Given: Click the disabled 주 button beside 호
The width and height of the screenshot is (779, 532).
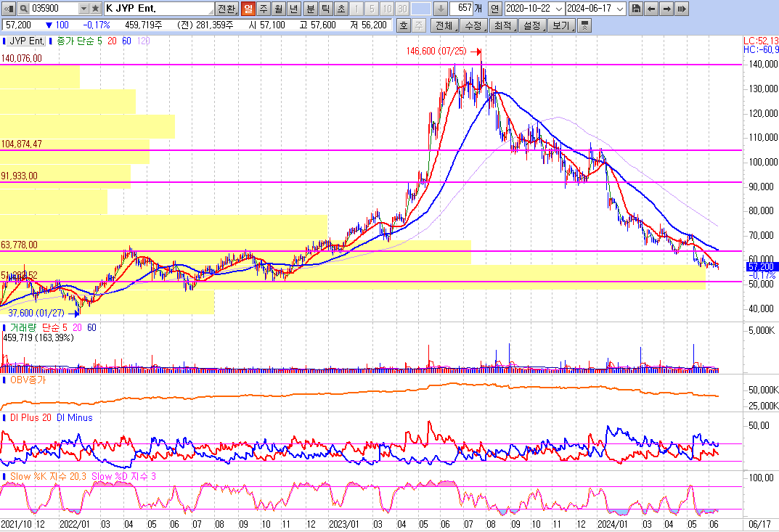Looking at the screenshot, I should click(x=420, y=25).
